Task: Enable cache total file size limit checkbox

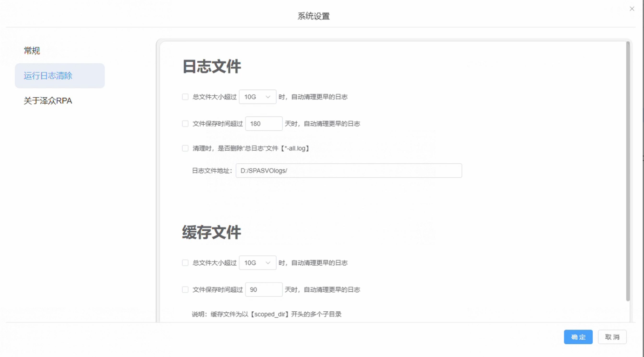Action: click(x=185, y=263)
